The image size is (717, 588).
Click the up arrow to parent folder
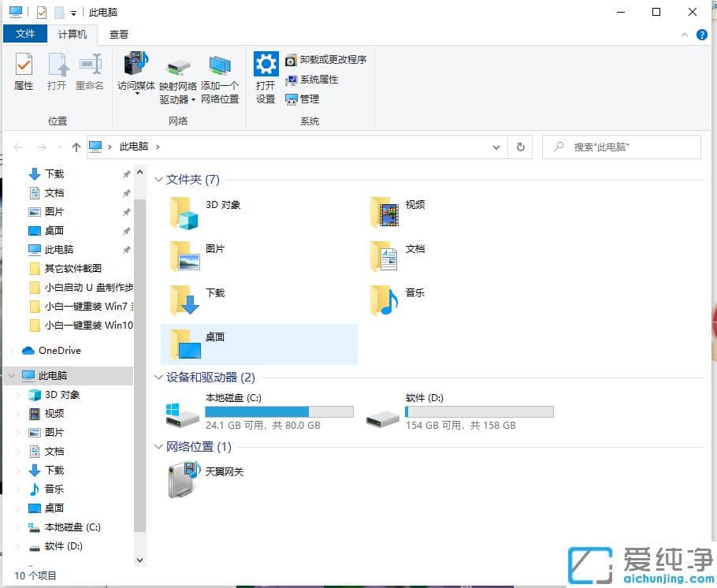pos(75,147)
